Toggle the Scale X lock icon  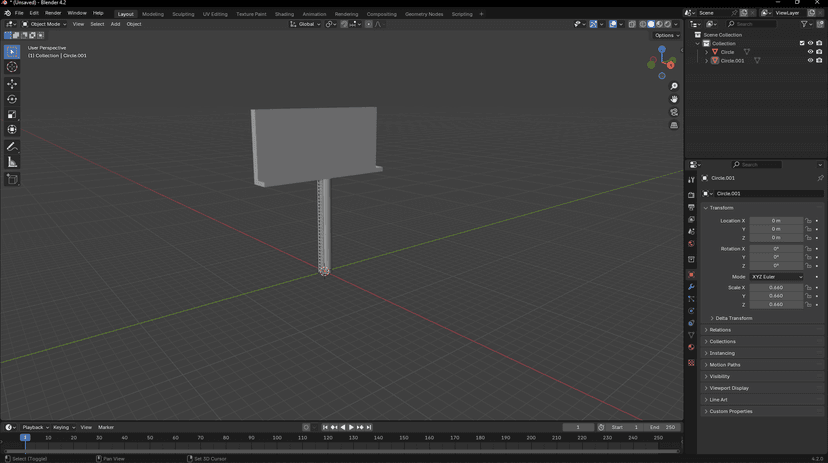click(x=808, y=288)
